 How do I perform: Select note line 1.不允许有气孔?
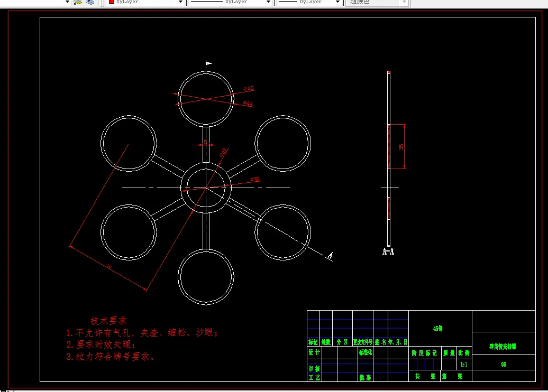click(142, 333)
